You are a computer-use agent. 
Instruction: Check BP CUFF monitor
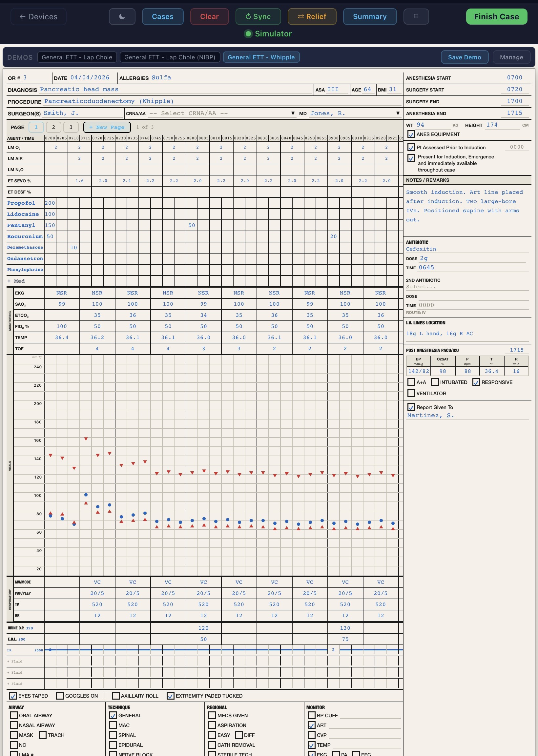coord(311,715)
